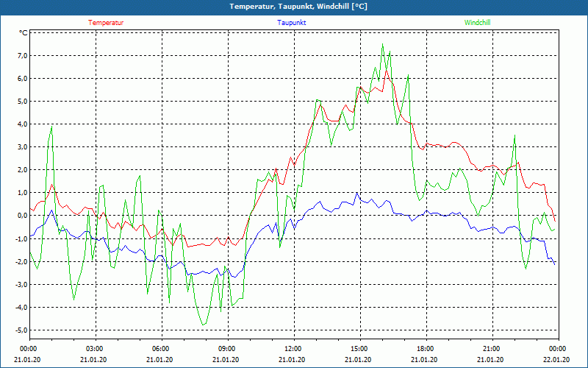The image size is (588, 368).
Task: Click the 15:00 time axis label
Action: point(359,349)
